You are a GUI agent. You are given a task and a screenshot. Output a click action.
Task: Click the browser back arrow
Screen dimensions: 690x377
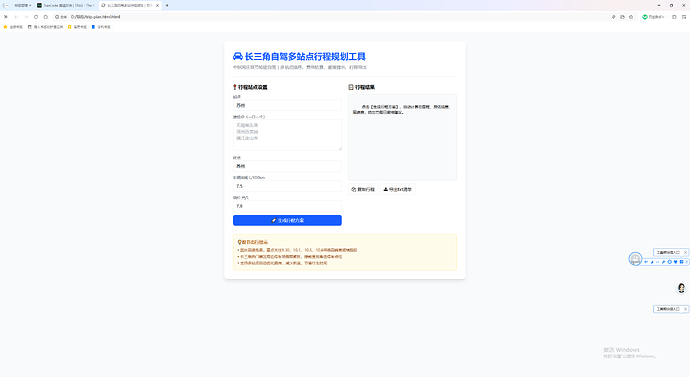pos(16,17)
